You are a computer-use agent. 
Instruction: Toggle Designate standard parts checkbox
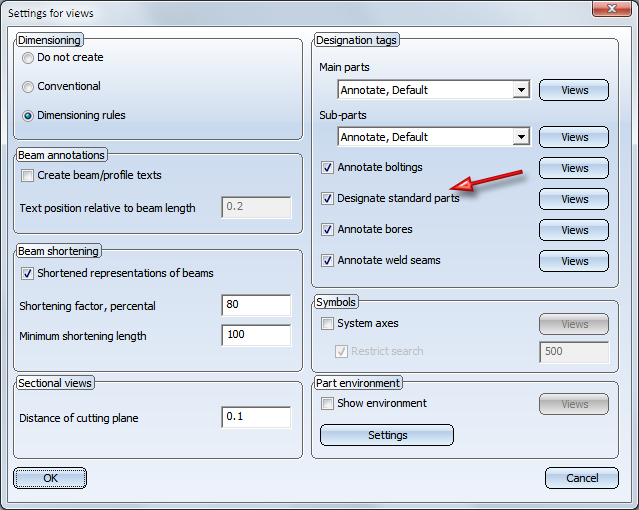[327, 199]
